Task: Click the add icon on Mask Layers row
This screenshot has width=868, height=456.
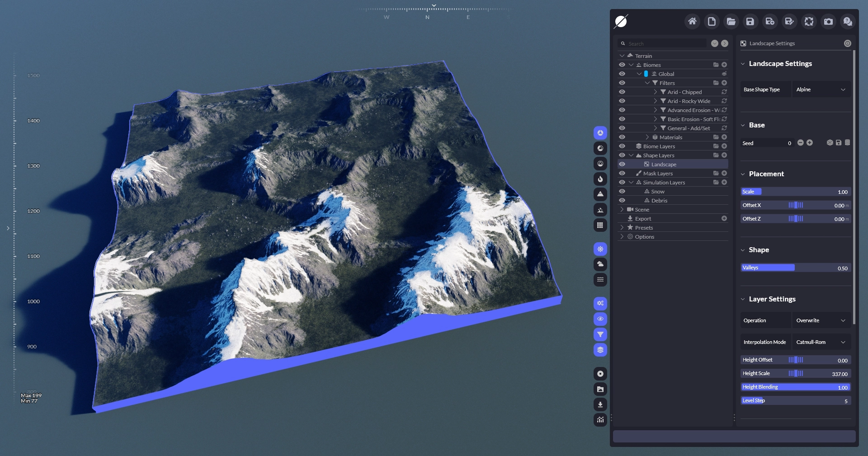Action: [724, 173]
